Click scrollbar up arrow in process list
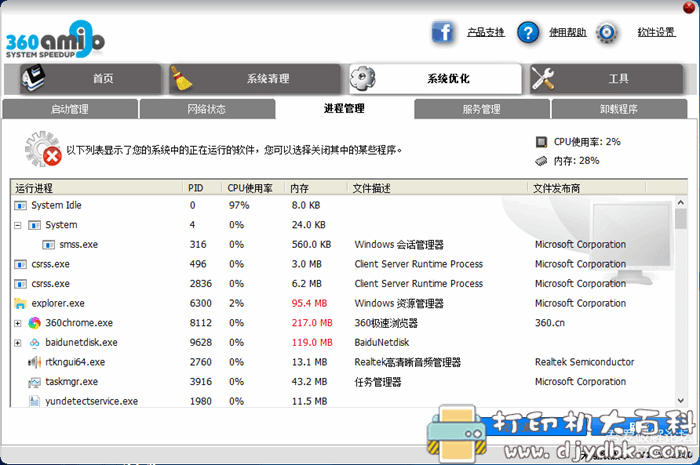The height and width of the screenshot is (465, 700). [x=681, y=203]
